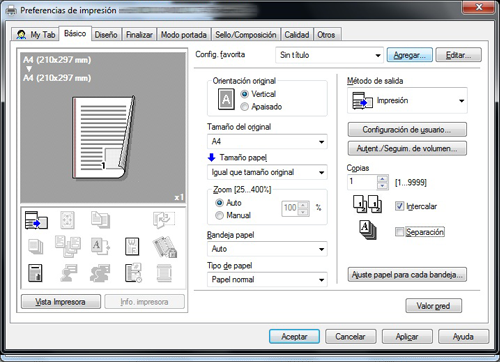Go to the Modo portada tab
The width and height of the screenshot is (500, 362).
pyautogui.click(x=184, y=35)
